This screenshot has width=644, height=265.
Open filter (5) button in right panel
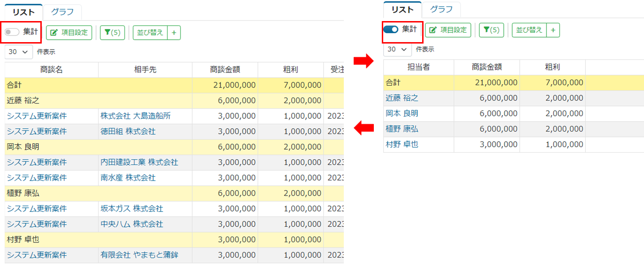click(491, 30)
